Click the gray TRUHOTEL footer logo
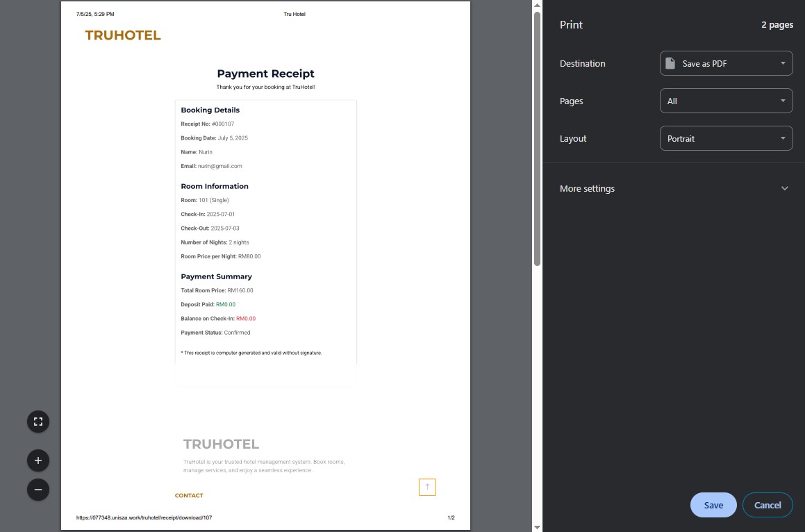The image size is (805, 532). coord(221,444)
